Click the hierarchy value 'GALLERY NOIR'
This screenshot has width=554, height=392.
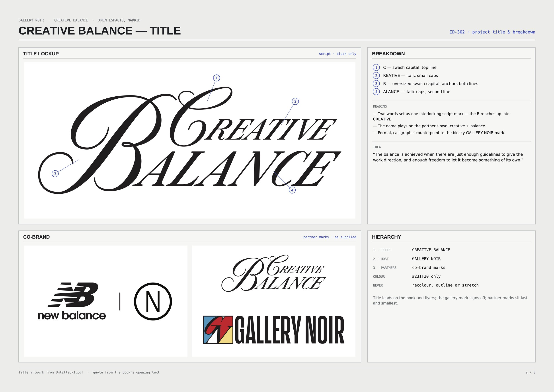tap(426, 259)
